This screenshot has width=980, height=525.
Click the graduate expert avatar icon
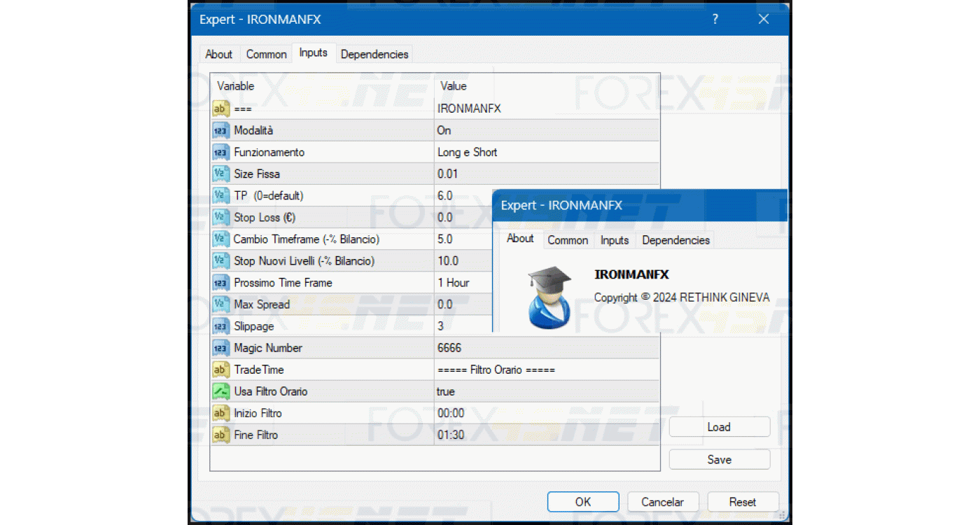click(549, 297)
